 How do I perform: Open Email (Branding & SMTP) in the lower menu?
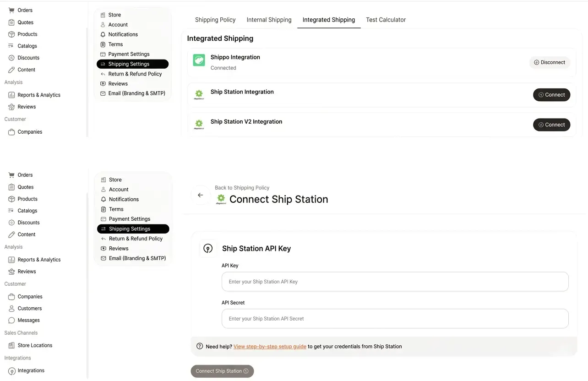coord(133,258)
